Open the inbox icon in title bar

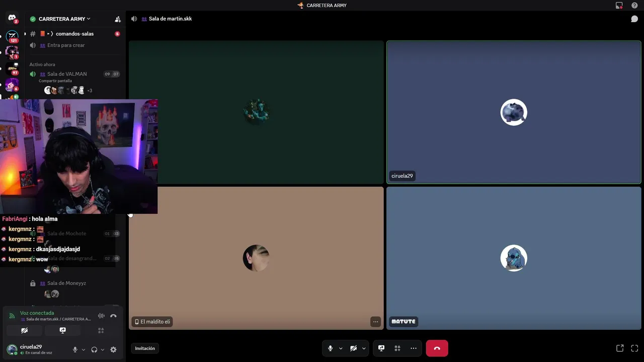[x=619, y=6]
